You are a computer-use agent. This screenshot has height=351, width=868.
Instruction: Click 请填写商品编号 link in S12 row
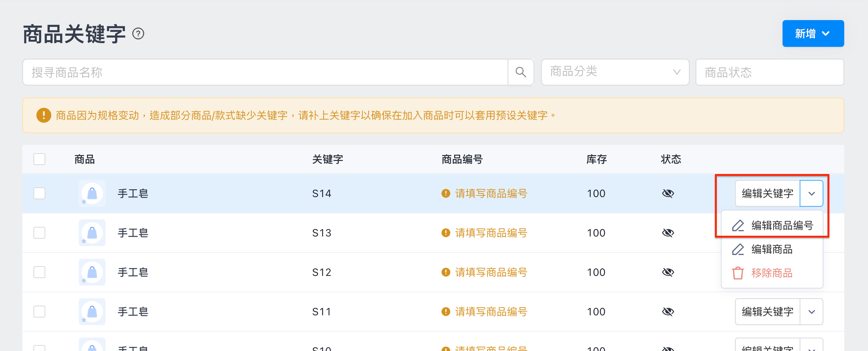click(491, 272)
